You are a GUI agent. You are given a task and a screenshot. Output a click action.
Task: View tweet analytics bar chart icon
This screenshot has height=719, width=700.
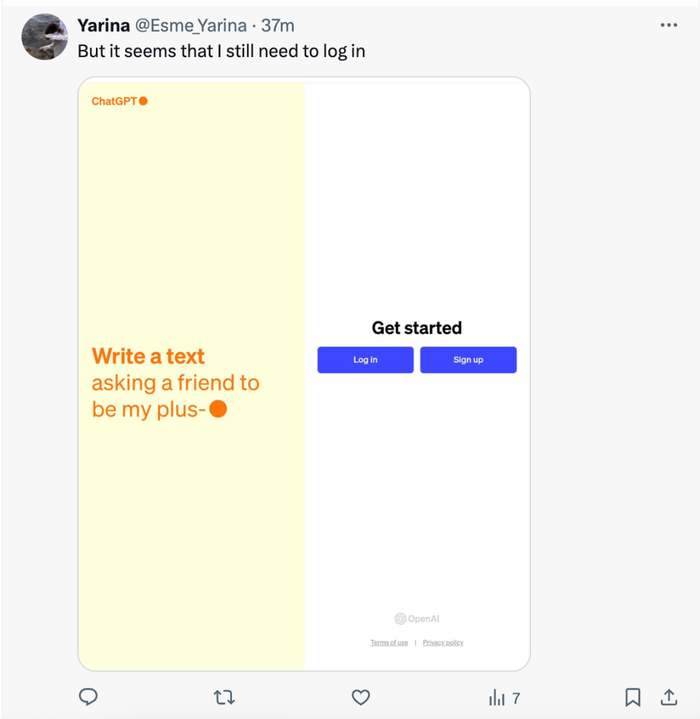[497, 698]
